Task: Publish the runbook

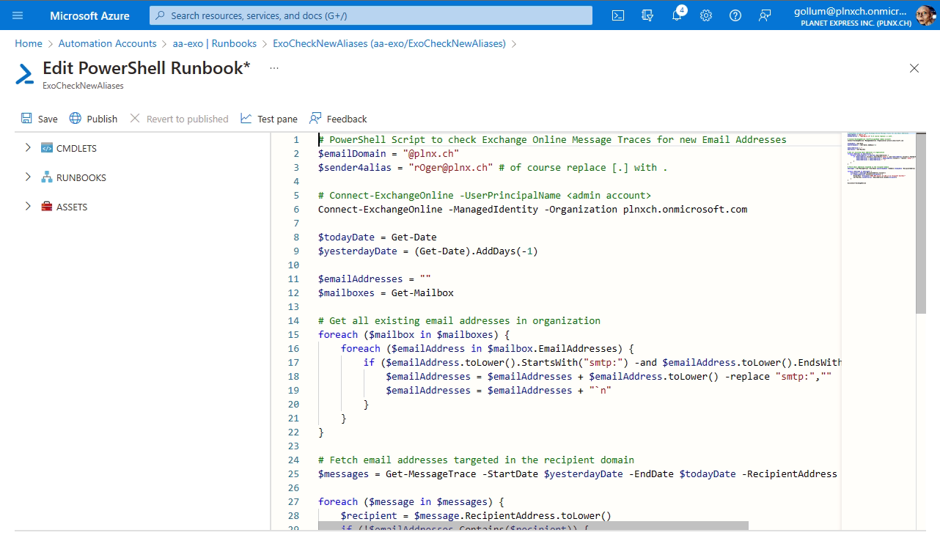Action: point(93,118)
